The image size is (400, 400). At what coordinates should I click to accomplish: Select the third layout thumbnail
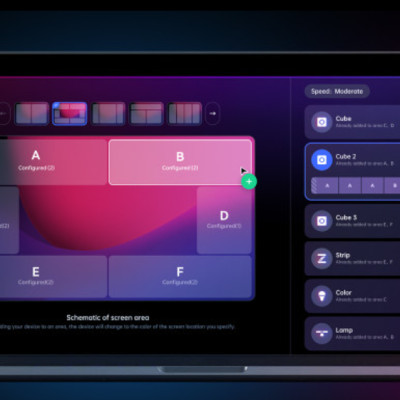[108, 114]
